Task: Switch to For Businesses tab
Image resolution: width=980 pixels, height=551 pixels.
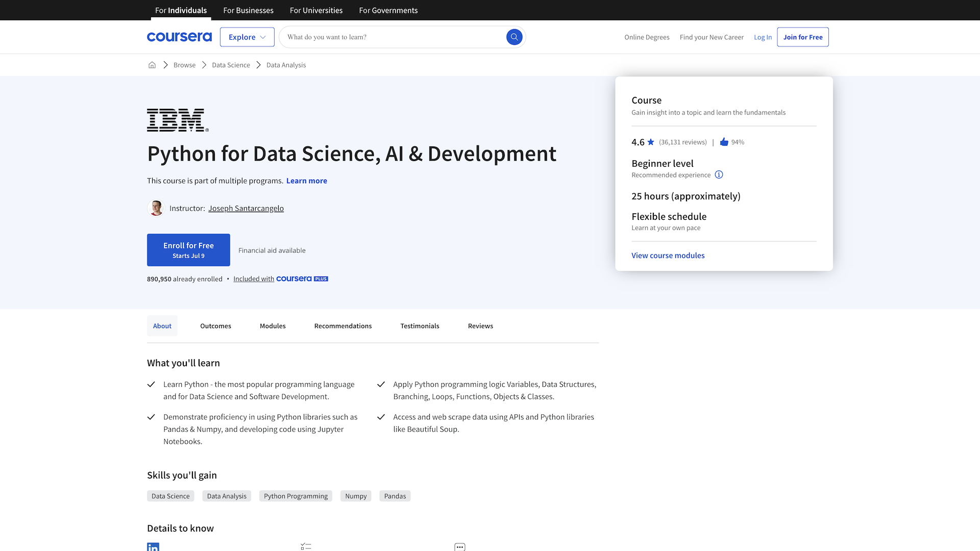Action: [x=248, y=10]
